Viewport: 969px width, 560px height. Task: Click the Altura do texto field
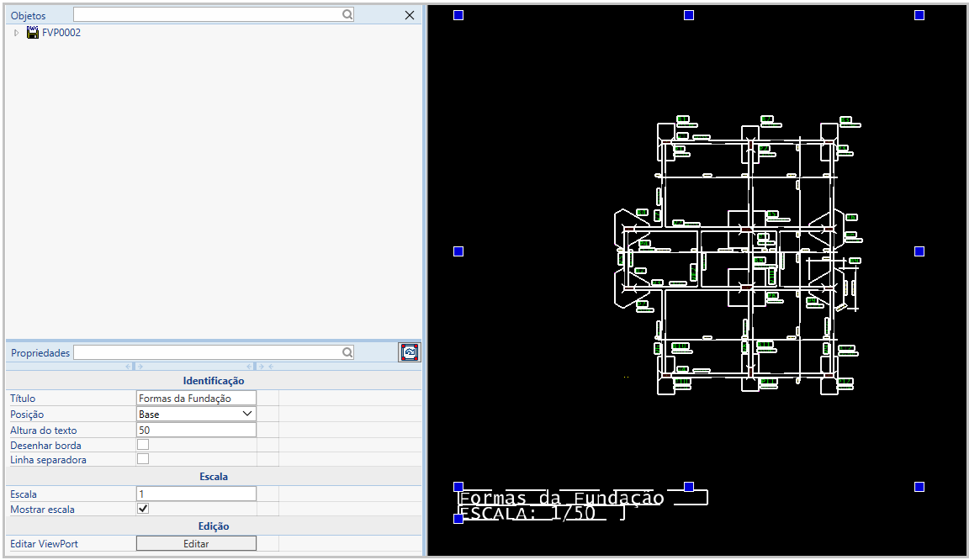click(195, 430)
